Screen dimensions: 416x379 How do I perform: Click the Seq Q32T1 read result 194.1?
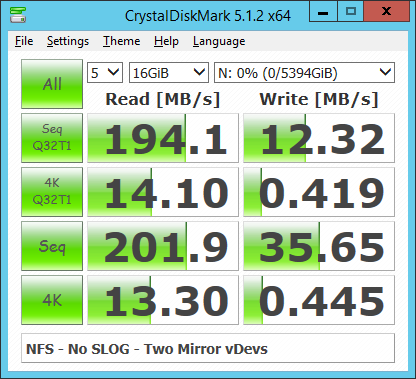tap(163, 138)
